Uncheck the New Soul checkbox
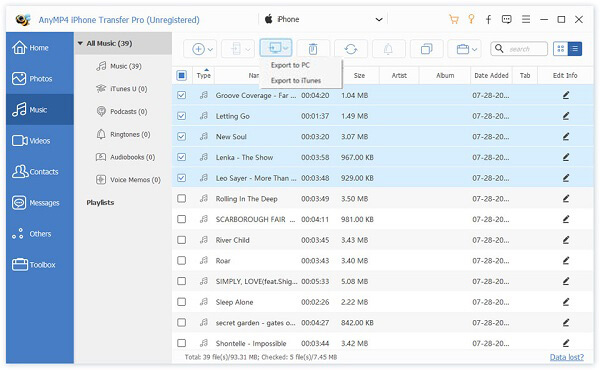The width and height of the screenshot is (600, 370). (182, 137)
